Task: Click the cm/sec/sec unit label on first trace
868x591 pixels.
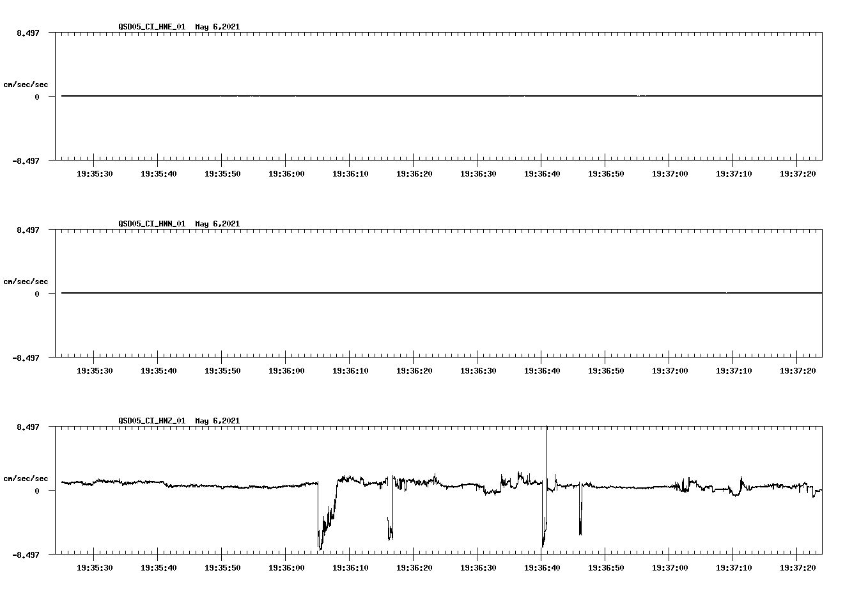Action: (x=26, y=84)
